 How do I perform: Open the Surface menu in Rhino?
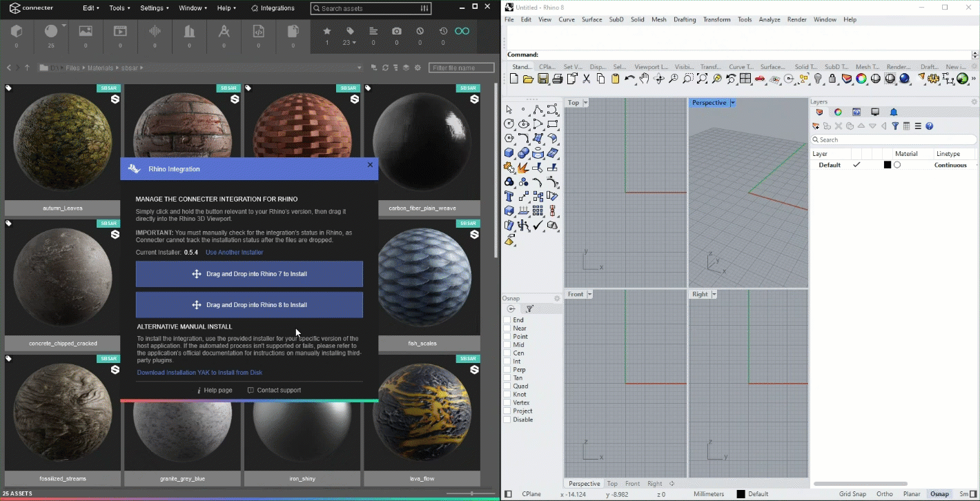pos(591,19)
